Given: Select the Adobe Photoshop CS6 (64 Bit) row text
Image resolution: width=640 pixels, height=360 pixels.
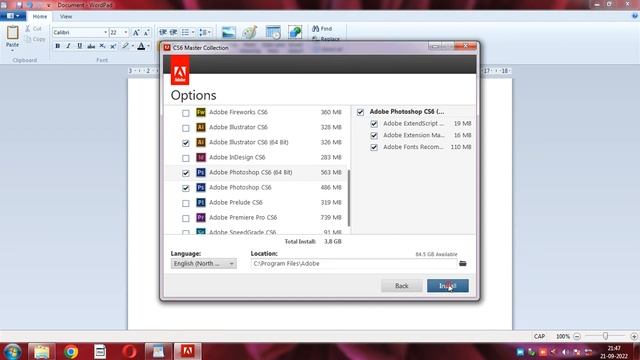Looking at the screenshot, I should tap(251, 172).
